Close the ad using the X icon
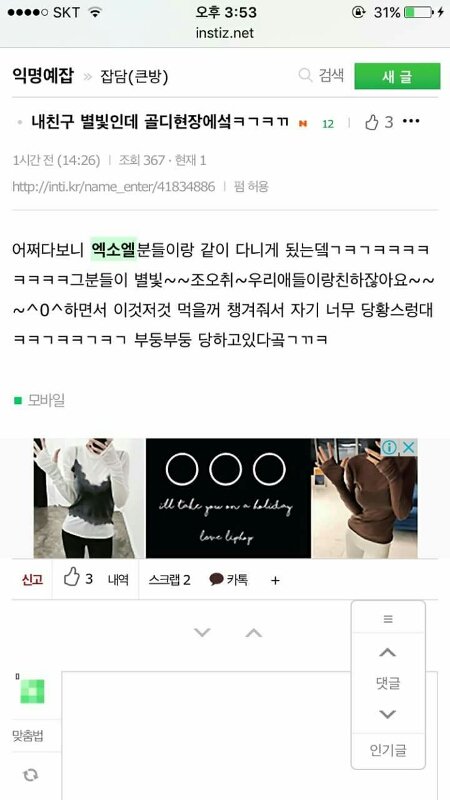Image resolution: width=450 pixels, height=800 pixels. coord(408,447)
